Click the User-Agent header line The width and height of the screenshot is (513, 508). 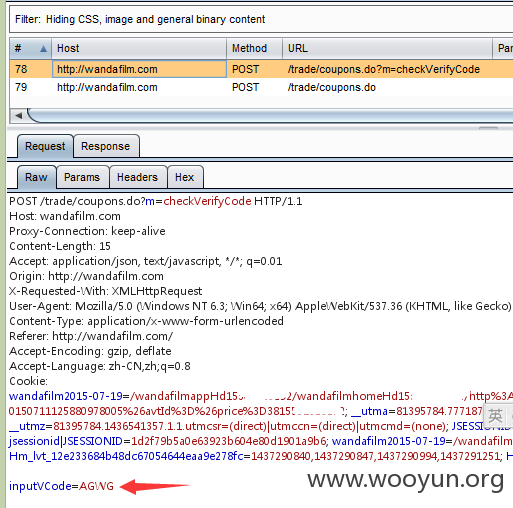pyautogui.click(x=260, y=306)
